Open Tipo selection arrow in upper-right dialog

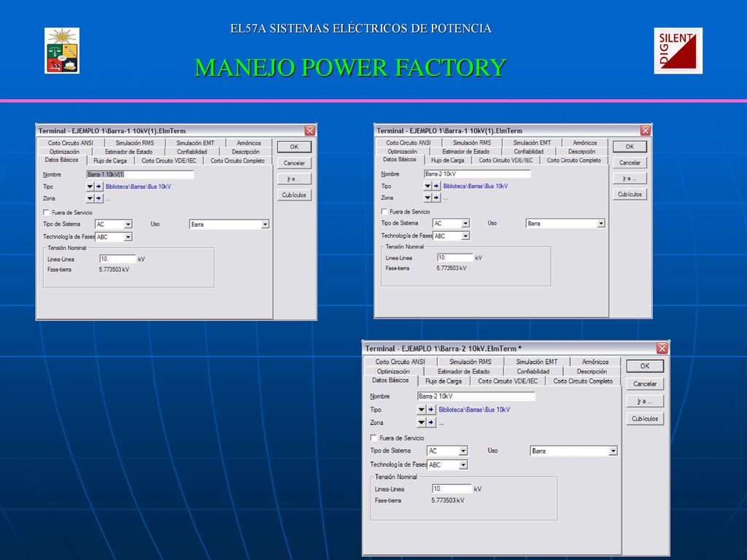(427, 186)
